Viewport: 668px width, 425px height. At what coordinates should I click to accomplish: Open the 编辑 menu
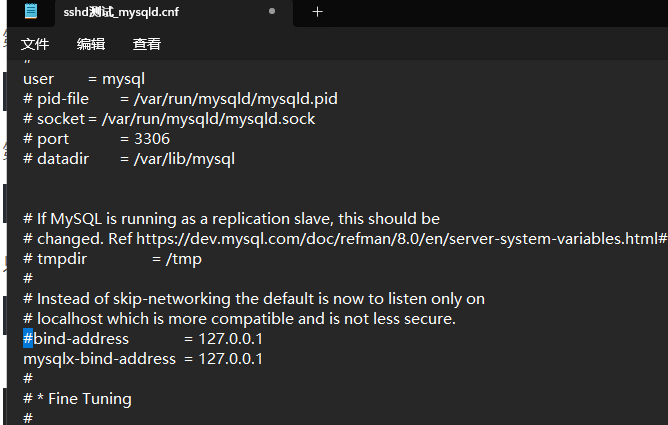pos(91,44)
